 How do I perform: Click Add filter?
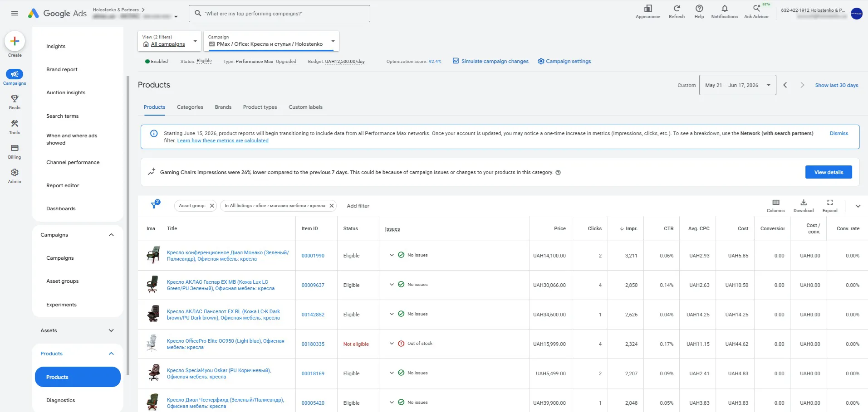tap(358, 206)
